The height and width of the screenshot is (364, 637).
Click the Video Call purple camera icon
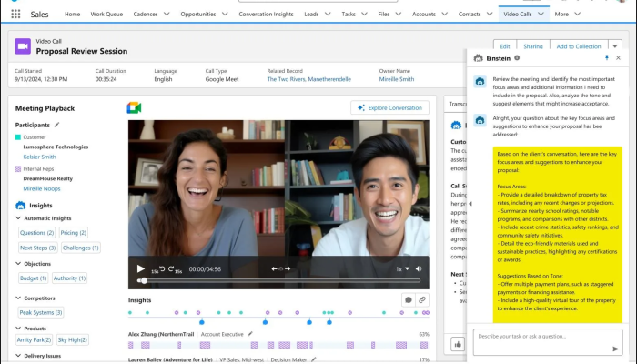[x=23, y=46]
